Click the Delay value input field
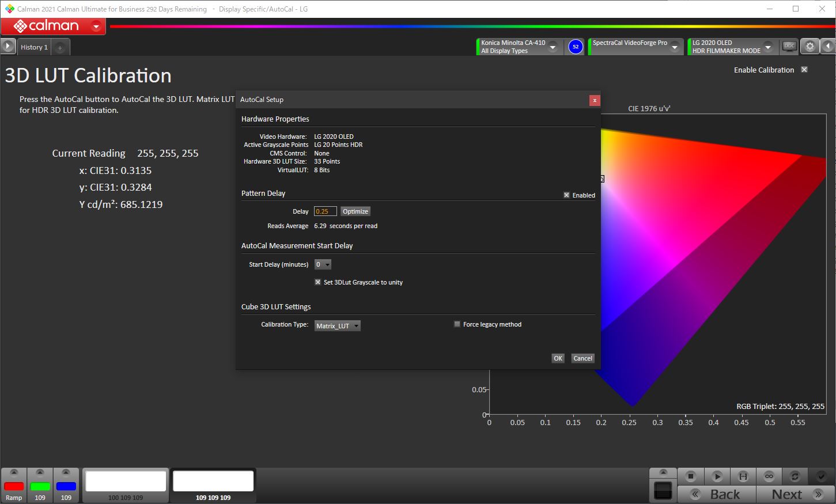This screenshot has height=504, width=836. [x=325, y=211]
